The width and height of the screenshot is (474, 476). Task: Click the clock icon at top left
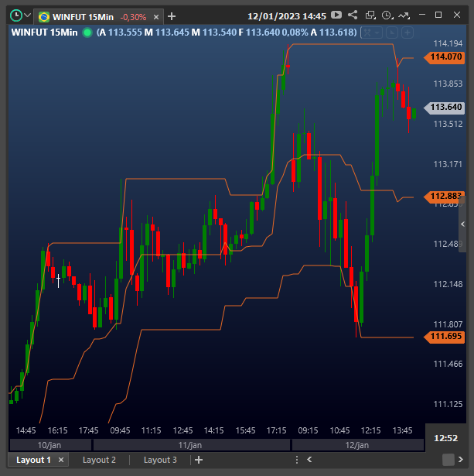click(x=16, y=15)
